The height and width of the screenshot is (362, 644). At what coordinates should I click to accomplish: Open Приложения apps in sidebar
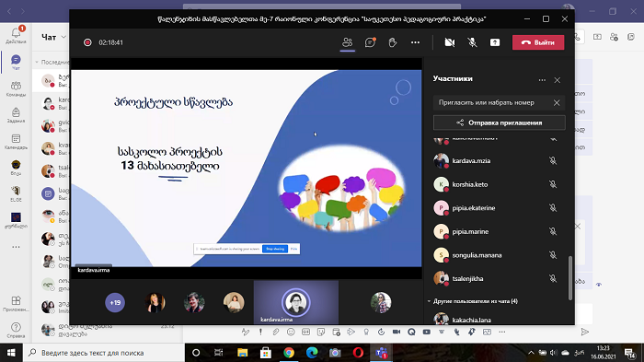(16, 304)
